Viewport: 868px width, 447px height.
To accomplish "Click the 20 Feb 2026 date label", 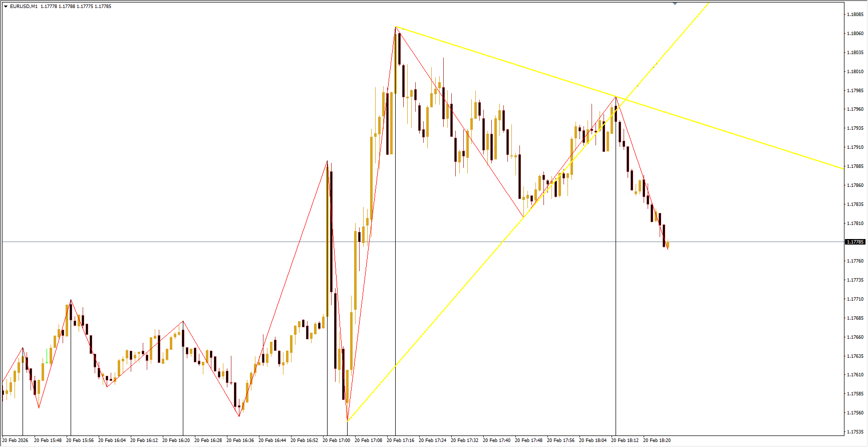I will tap(16, 440).
